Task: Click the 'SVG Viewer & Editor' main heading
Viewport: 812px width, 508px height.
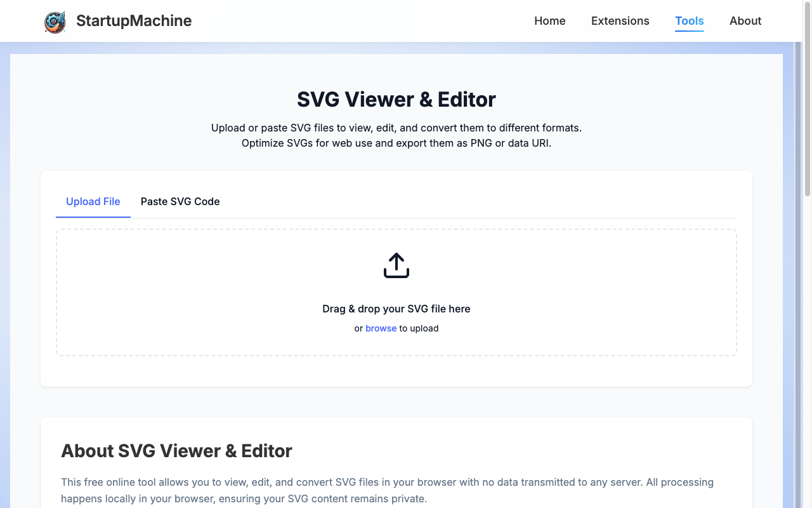Action: click(x=396, y=100)
